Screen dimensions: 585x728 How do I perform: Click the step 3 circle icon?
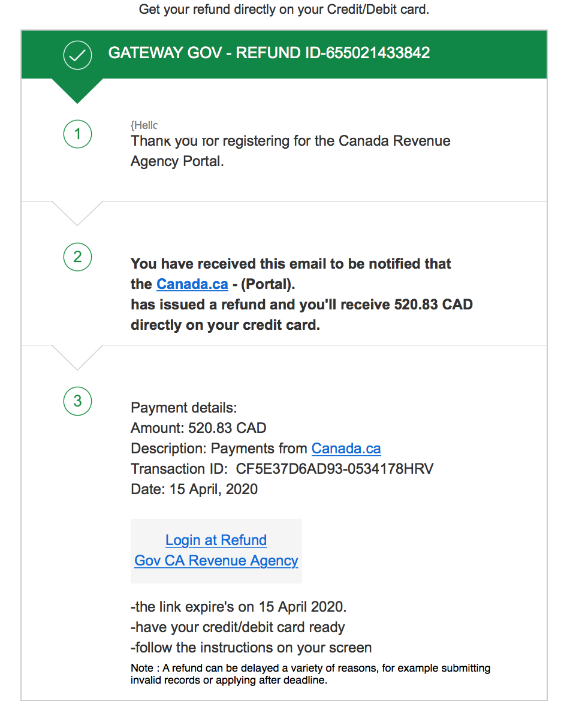[77, 401]
